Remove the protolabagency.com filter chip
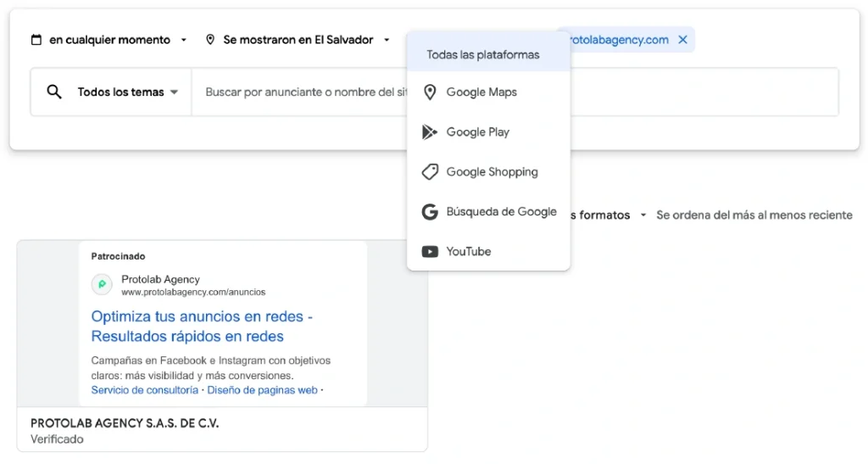 (682, 40)
